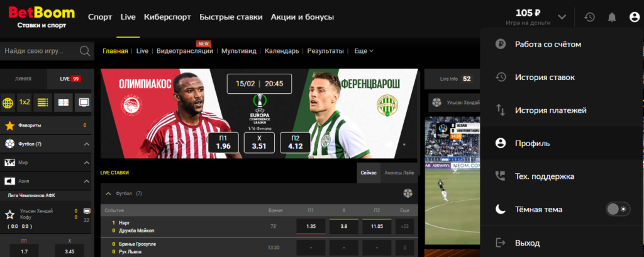Select Выход in account menu
Screen dimensions: 644x257
click(x=562, y=243)
